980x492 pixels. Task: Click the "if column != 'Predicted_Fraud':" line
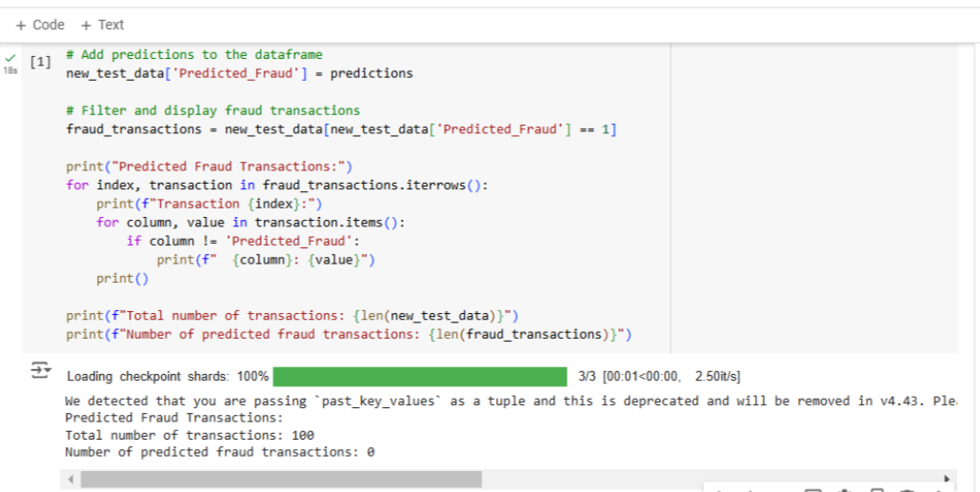(243, 241)
